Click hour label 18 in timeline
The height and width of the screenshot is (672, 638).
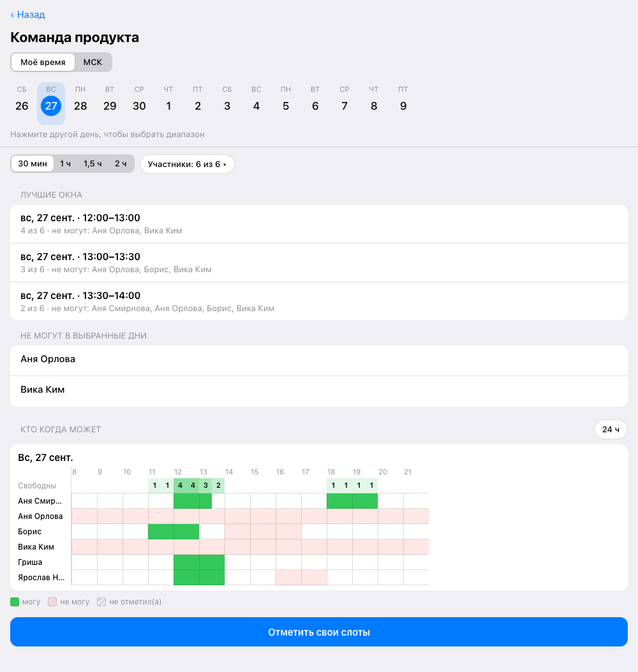tap(331, 472)
